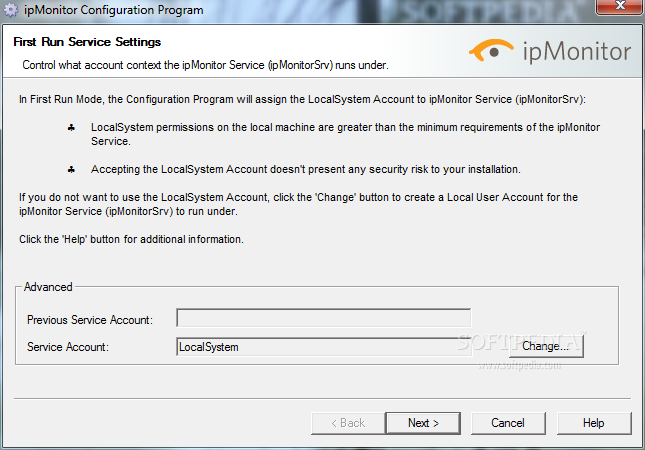Click the Advanced group label
Screen dimensions: 645x450
point(48,287)
